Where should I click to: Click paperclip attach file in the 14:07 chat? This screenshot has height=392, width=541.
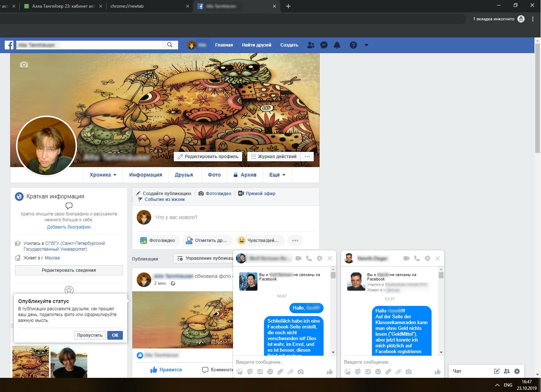[290, 372]
